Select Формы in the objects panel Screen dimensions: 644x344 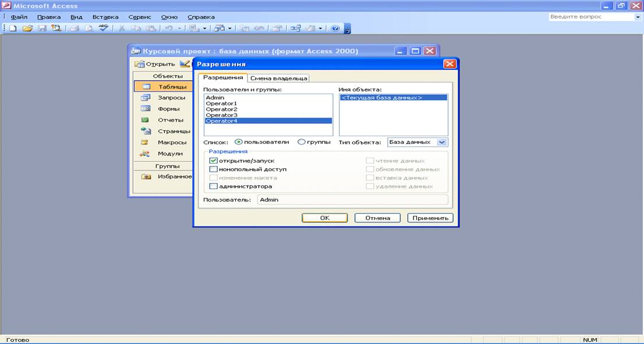pyautogui.click(x=169, y=109)
